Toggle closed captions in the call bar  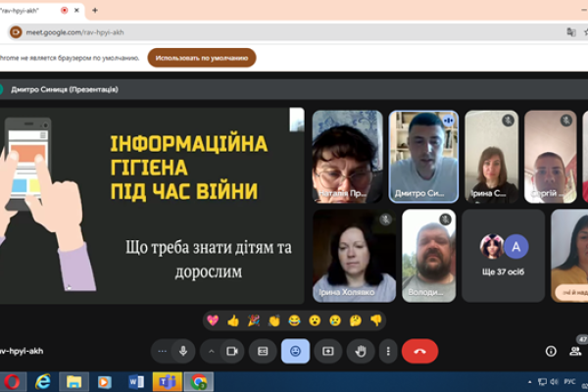[x=263, y=351]
